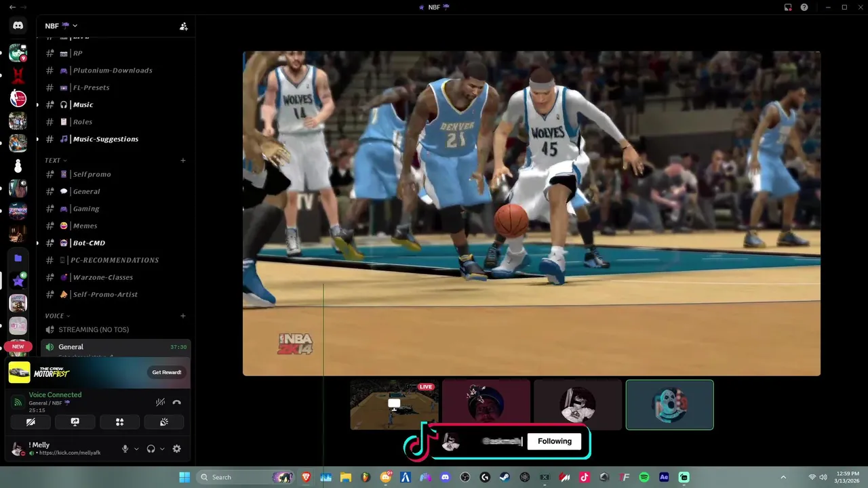Image resolution: width=868 pixels, height=488 pixels.
Task: Select the General voice channel
Action: coord(115,347)
